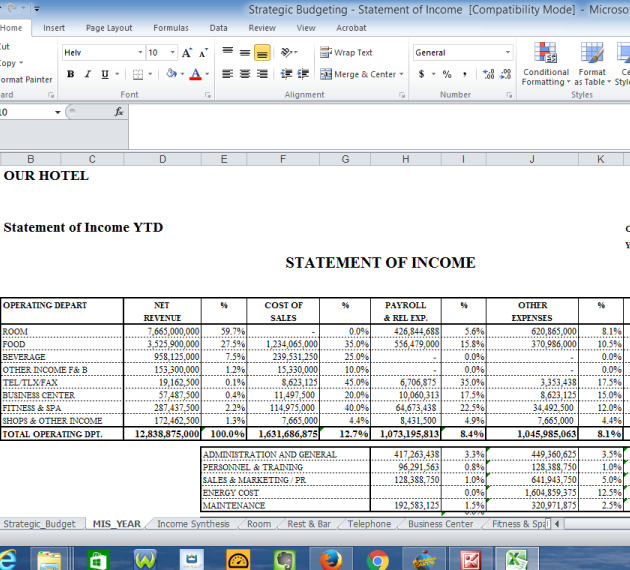Viewport: 630px width, 570px height.
Task: Open the Review ribbon tab
Action: (262, 28)
